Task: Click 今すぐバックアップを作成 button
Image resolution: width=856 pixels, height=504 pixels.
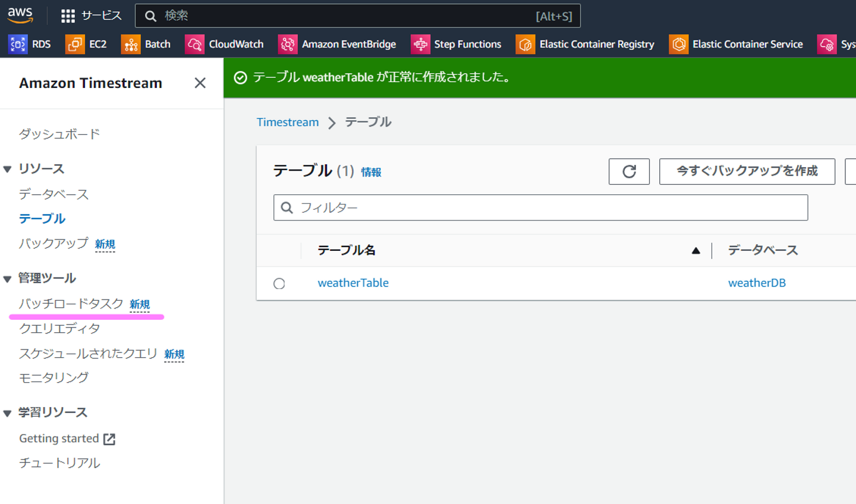Action: (x=747, y=172)
